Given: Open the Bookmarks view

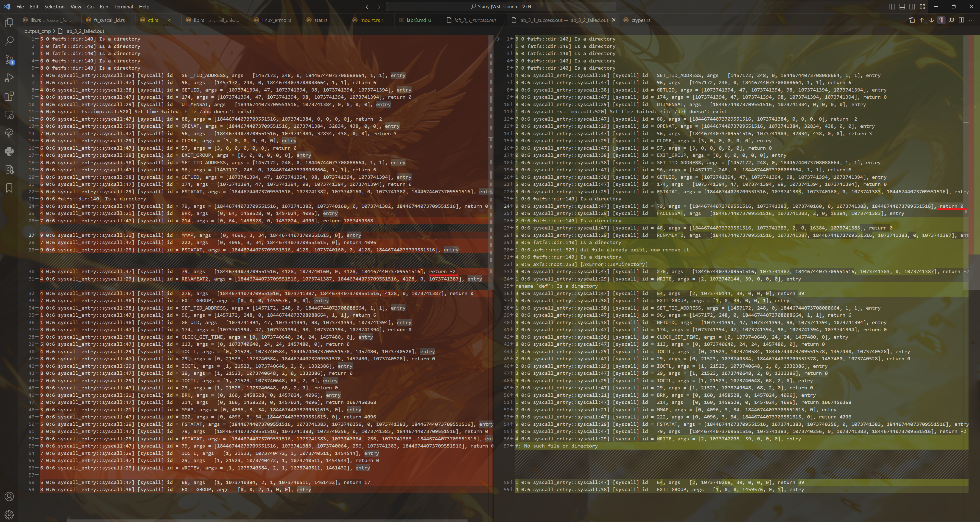Looking at the screenshot, I should (x=9, y=188).
